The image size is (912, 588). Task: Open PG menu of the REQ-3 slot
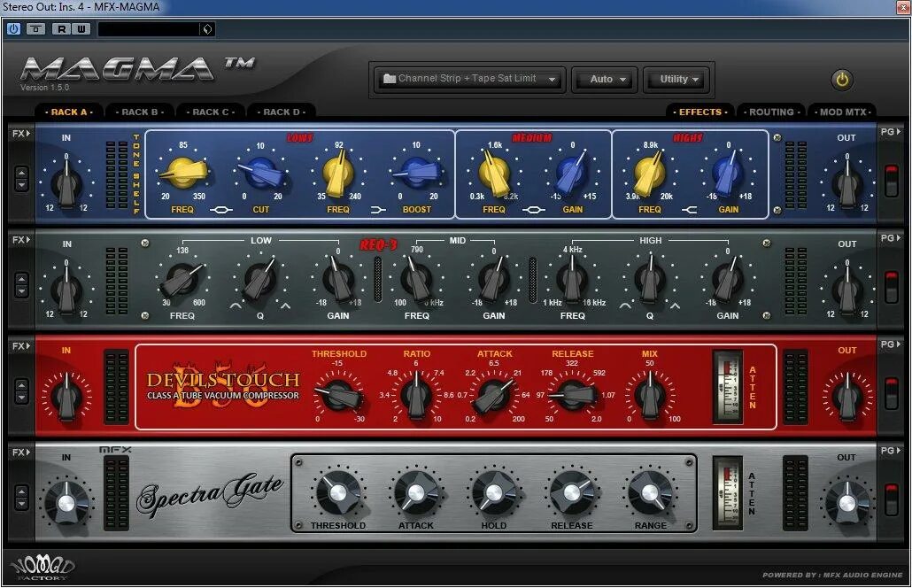tap(890, 238)
